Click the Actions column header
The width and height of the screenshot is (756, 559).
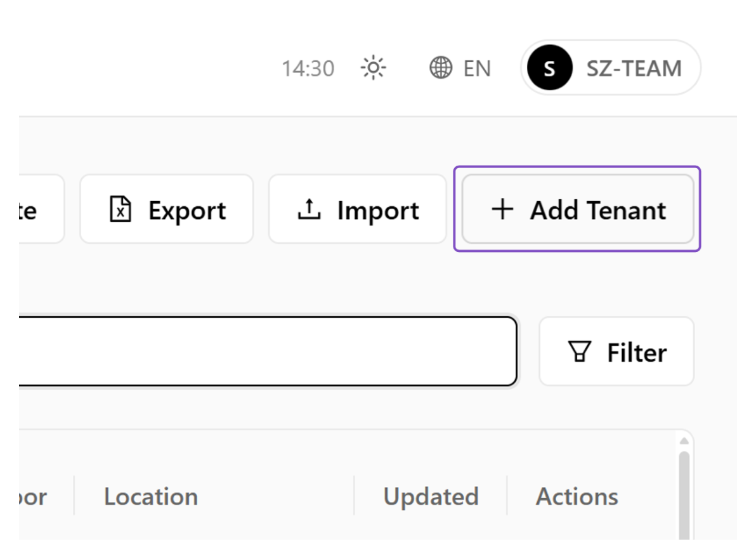(x=577, y=496)
